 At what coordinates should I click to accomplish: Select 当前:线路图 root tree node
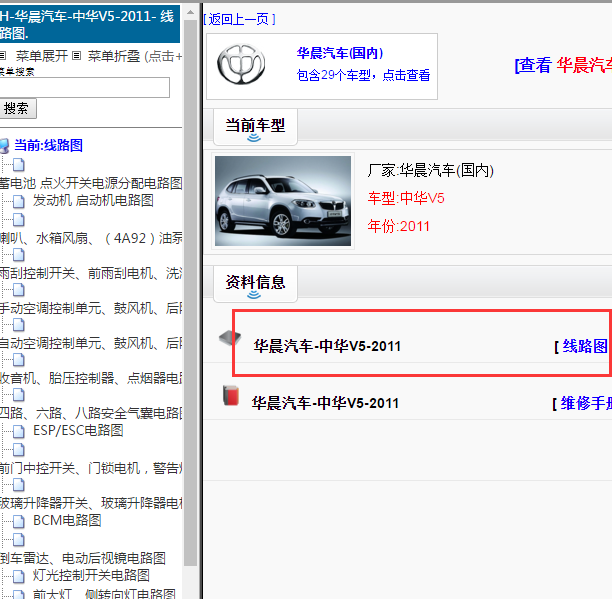pos(48,145)
